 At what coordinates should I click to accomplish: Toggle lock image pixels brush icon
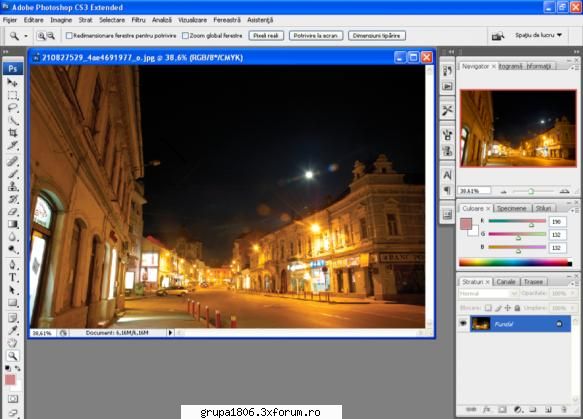click(x=498, y=308)
